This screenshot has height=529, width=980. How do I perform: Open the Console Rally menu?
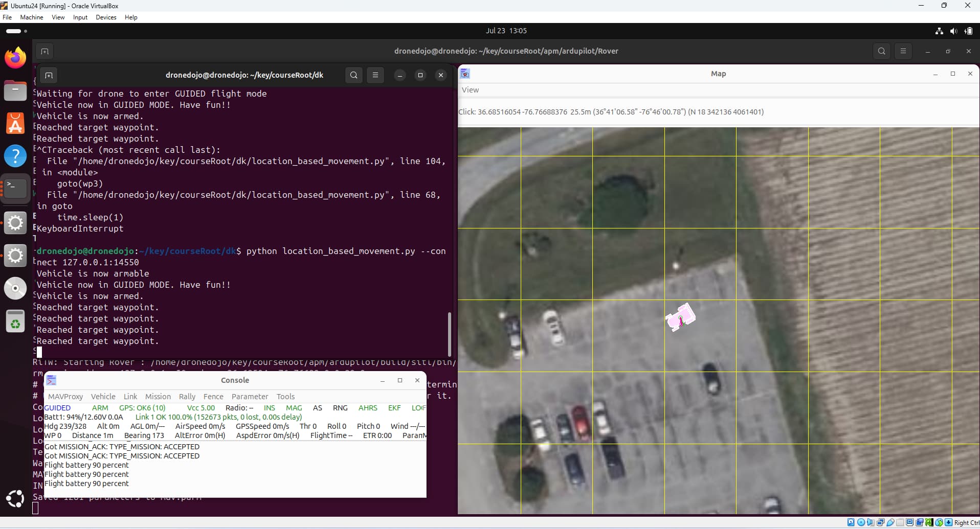[187, 397]
